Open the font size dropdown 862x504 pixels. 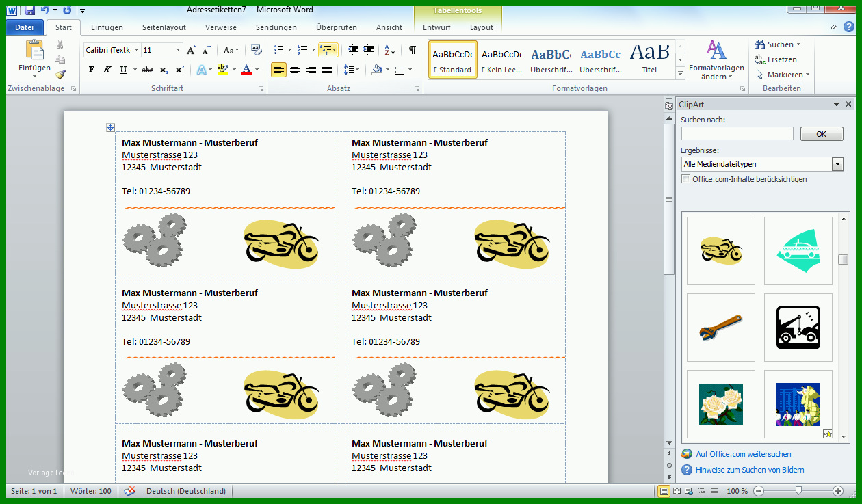(x=179, y=50)
